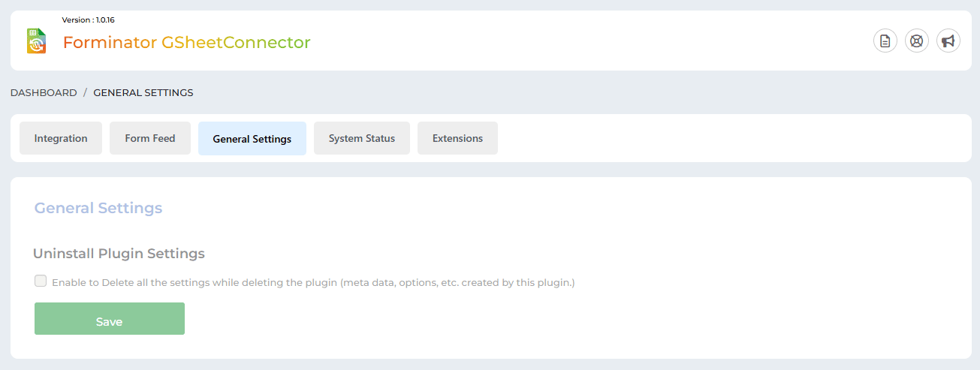The width and height of the screenshot is (980, 370).
Task: Click the GSheetConnector plugin logo
Action: [36, 41]
